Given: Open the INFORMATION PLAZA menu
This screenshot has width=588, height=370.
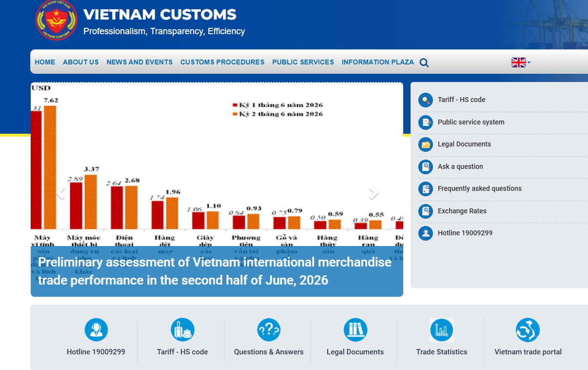Looking at the screenshot, I should [x=378, y=62].
